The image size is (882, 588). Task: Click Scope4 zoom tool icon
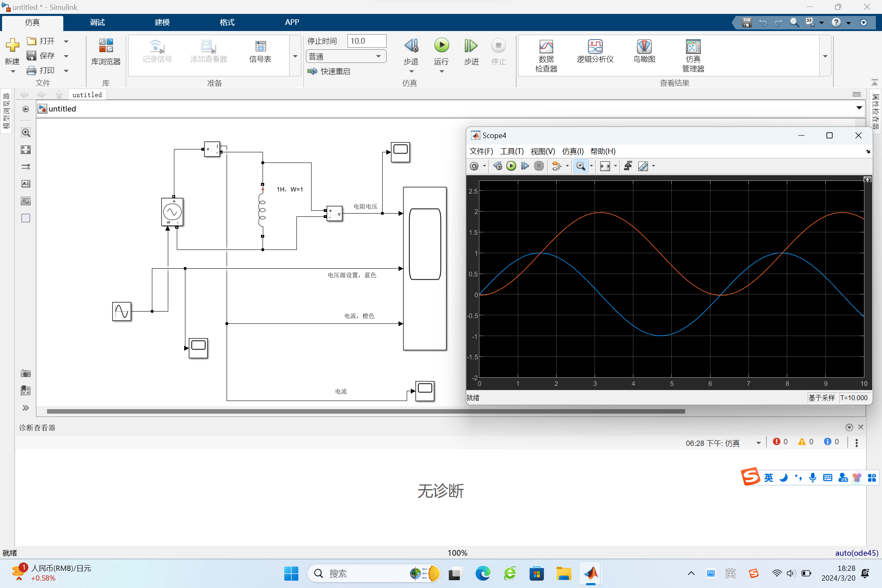tap(580, 166)
